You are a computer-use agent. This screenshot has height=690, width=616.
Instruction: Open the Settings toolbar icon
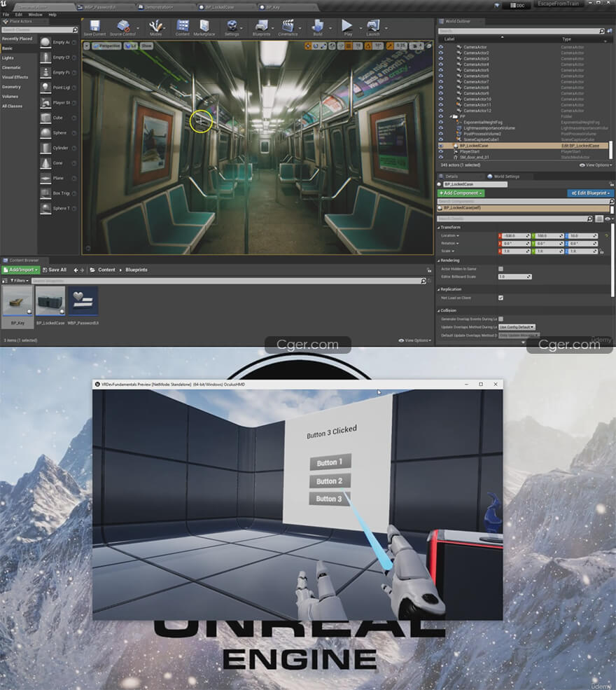point(232,27)
